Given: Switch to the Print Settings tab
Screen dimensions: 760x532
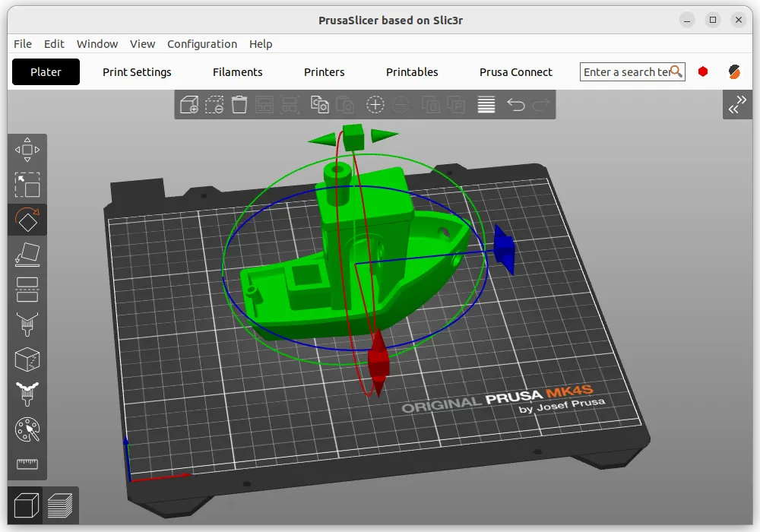Looking at the screenshot, I should point(137,72).
